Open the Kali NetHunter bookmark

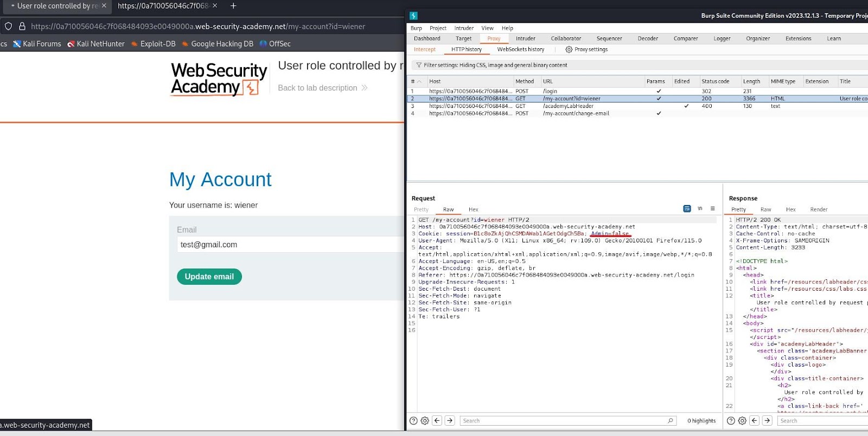[96, 44]
